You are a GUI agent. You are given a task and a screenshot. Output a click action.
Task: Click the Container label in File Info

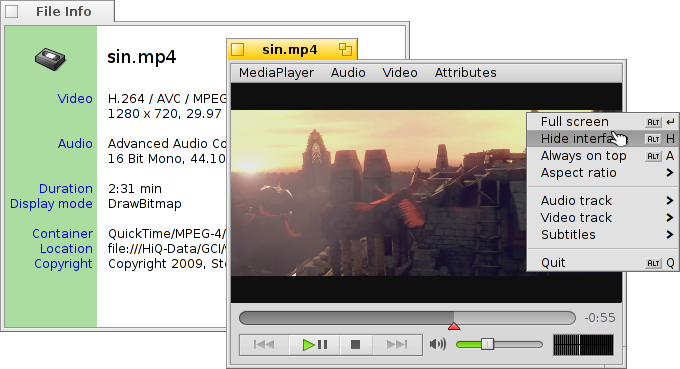(x=62, y=234)
